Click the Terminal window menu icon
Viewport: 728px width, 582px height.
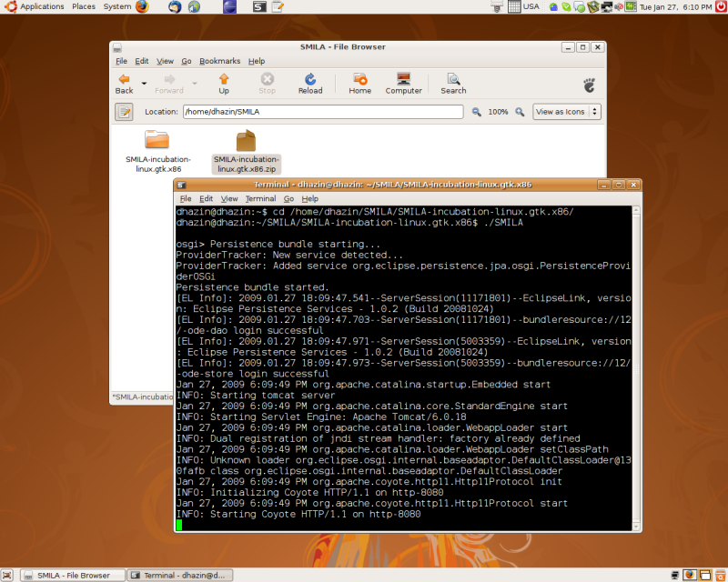tap(181, 185)
